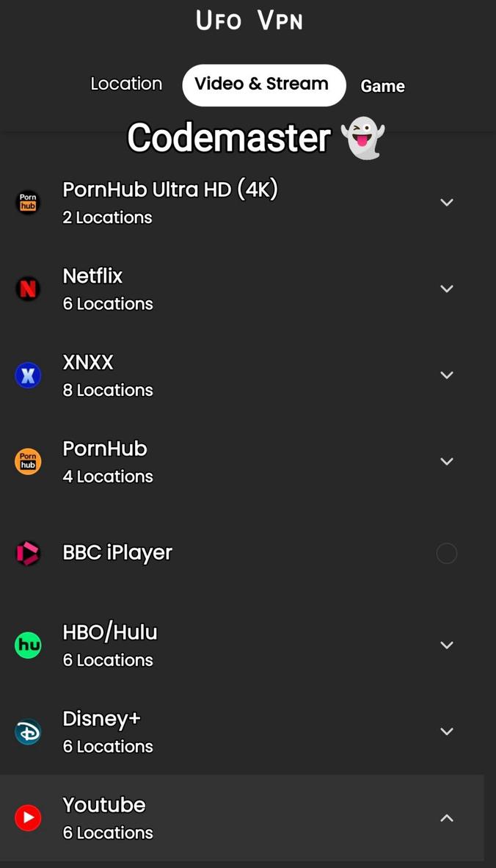The height and width of the screenshot is (868, 496).
Task: Click the PornHub service icon
Action: [28, 461]
